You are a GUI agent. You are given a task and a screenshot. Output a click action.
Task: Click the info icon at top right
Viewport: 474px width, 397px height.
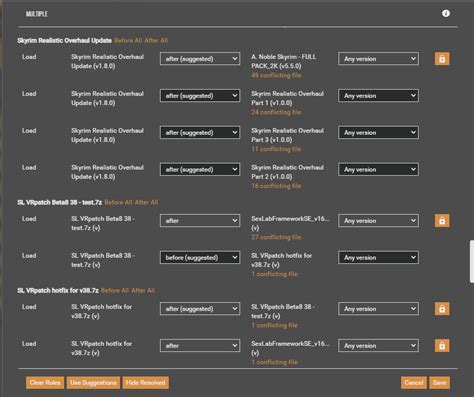pyautogui.click(x=446, y=13)
